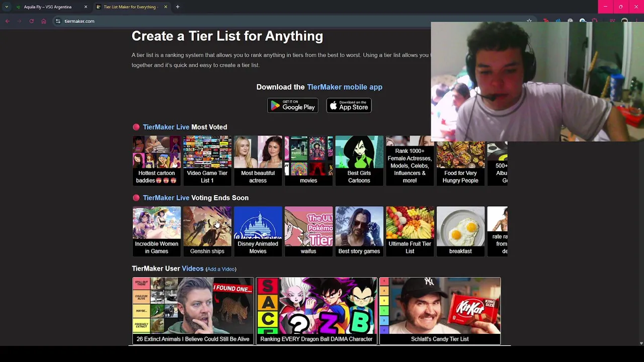Click the Voting Ends Soon heading text

[220, 198]
